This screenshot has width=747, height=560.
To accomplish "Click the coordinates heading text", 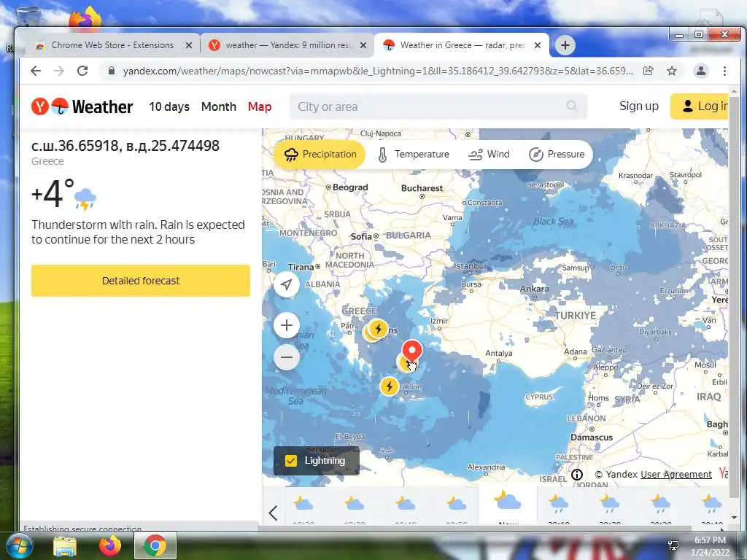I will click(x=125, y=145).
